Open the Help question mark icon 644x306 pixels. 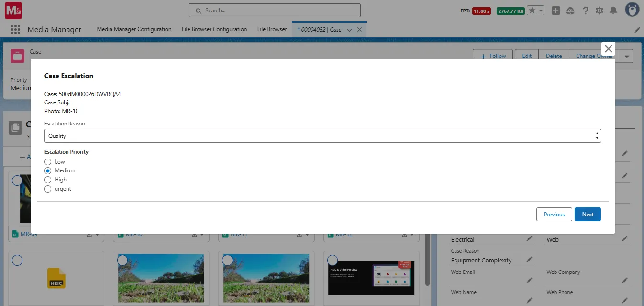(x=585, y=11)
